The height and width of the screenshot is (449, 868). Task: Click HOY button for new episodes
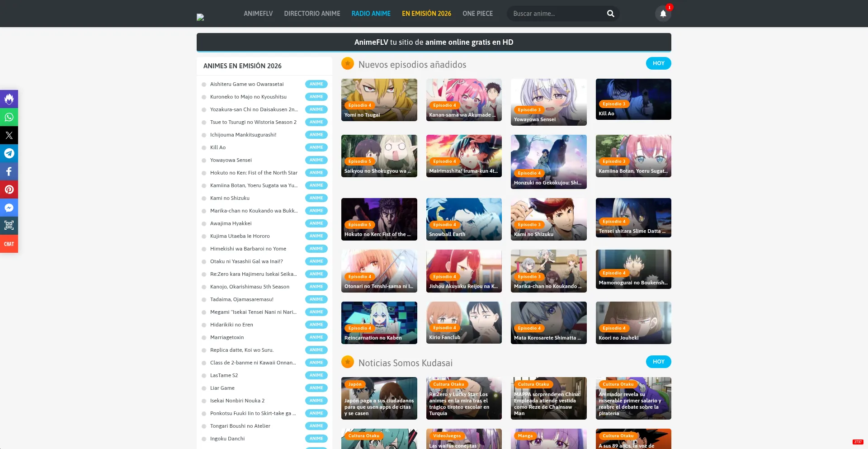(x=658, y=63)
